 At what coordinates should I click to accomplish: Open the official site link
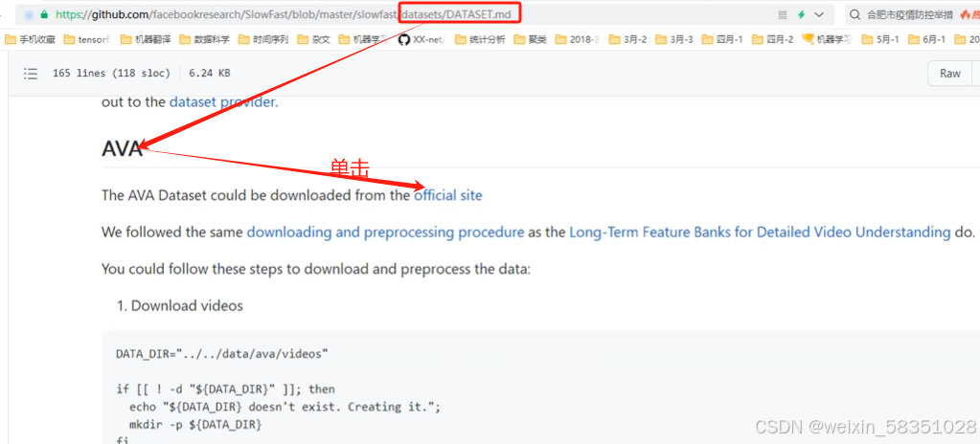(448, 195)
